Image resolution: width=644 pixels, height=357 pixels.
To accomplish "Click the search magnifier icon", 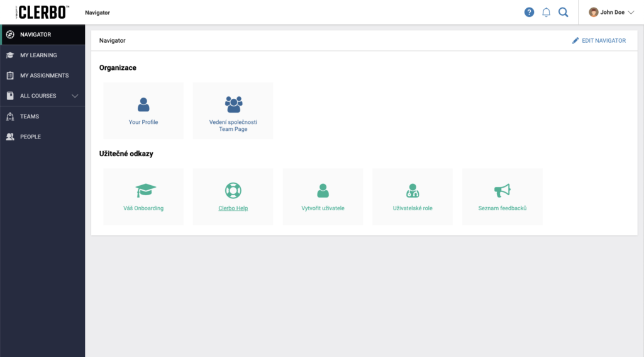I will tap(563, 13).
